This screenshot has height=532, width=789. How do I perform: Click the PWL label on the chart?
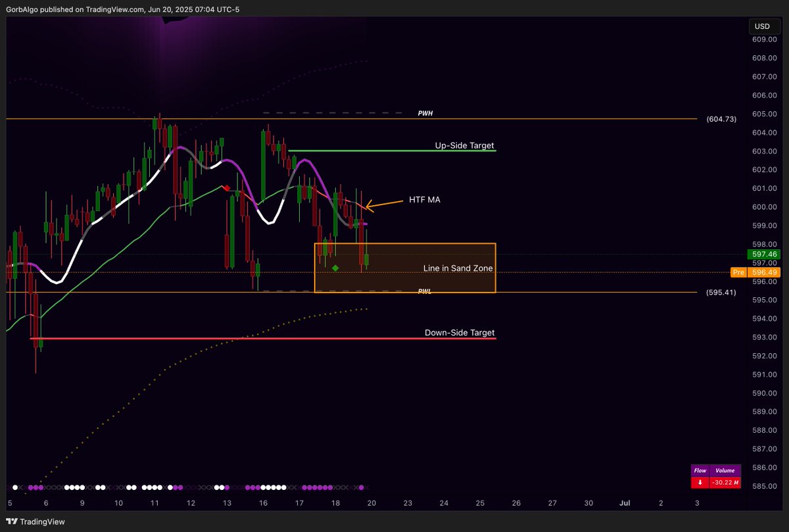click(x=423, y=291)
